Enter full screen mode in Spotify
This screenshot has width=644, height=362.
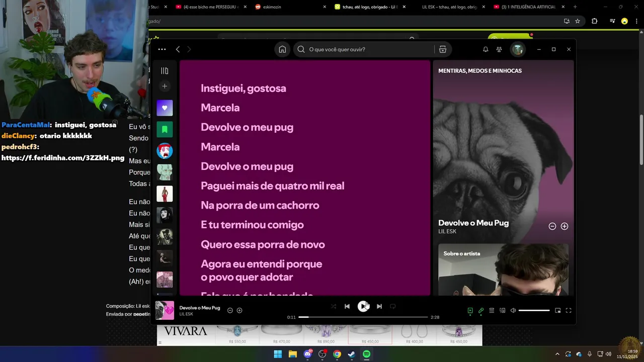click(x=569, y=311)
